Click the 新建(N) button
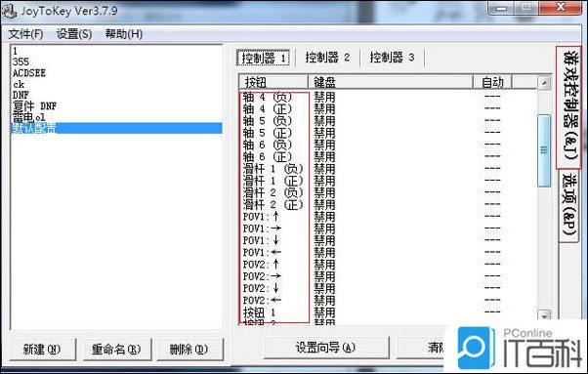 pyautogui.click(x=42, y=350)
